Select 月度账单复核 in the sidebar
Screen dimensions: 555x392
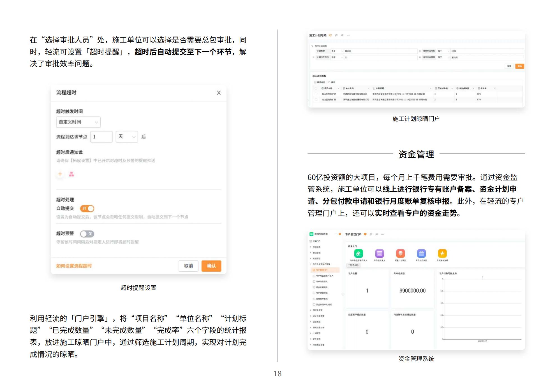320,299
